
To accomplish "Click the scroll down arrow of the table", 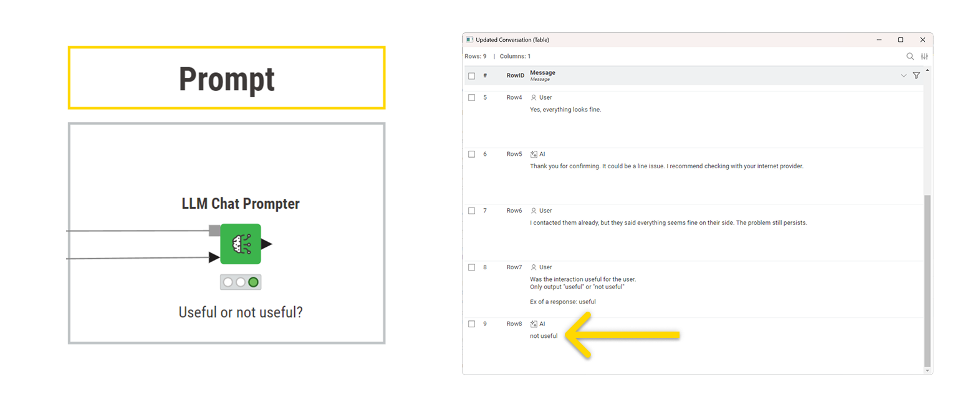I will coord(928,370).
